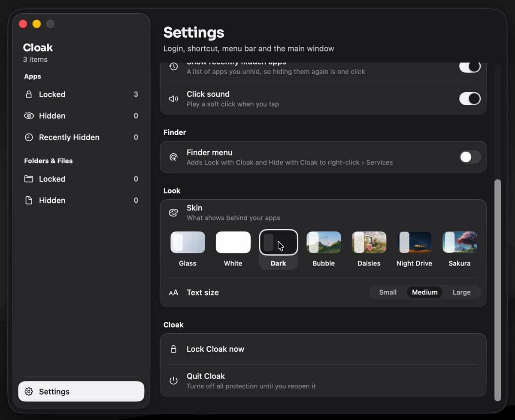The image size is (515, 420).
Task: Click Lock Cloak now
Action: [323, 349]
